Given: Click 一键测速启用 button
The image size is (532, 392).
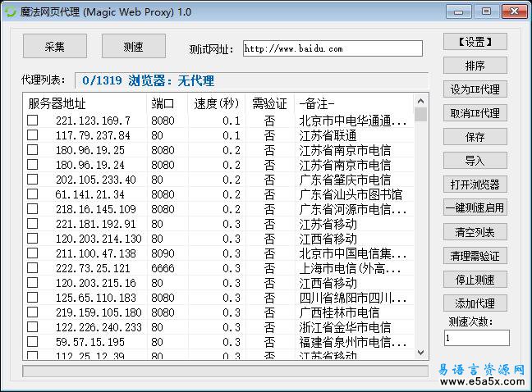Looking at the screenshot, I should [475, 207].
